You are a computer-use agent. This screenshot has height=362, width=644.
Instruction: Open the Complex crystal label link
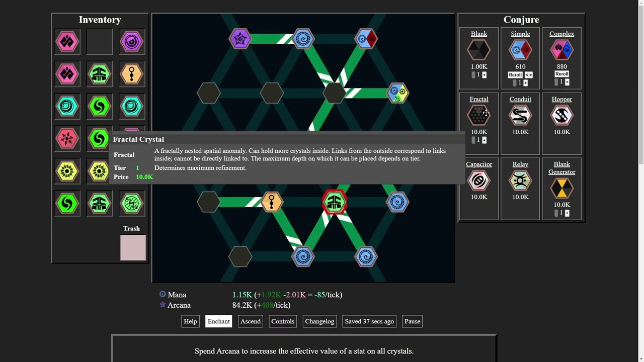[x=561, y=34]
